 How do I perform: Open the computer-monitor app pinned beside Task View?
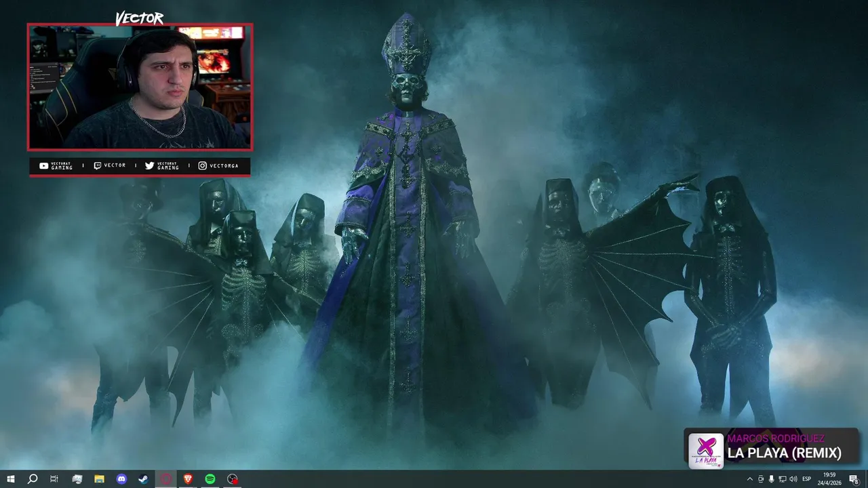click(77, 479)
